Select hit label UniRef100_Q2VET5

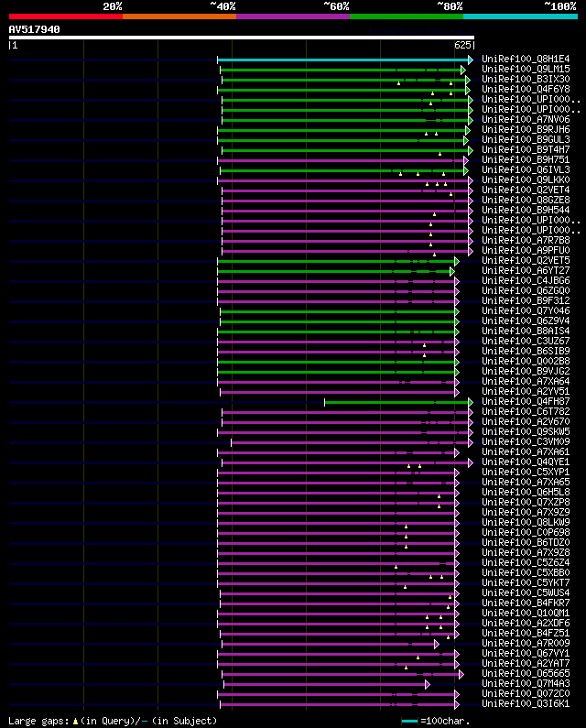tap(526, 260)
